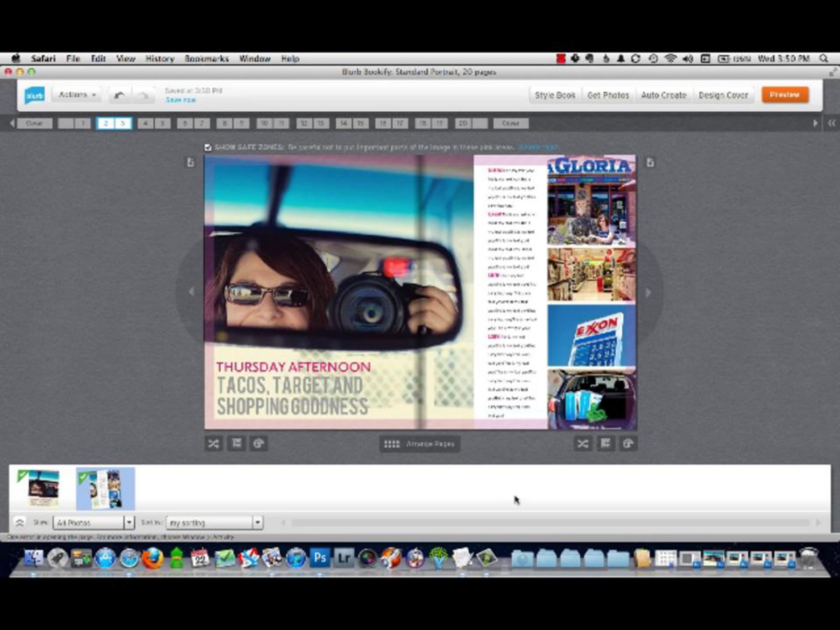Collapse the page strip with double chevron
Screen dimensions: 840x630
831,123
